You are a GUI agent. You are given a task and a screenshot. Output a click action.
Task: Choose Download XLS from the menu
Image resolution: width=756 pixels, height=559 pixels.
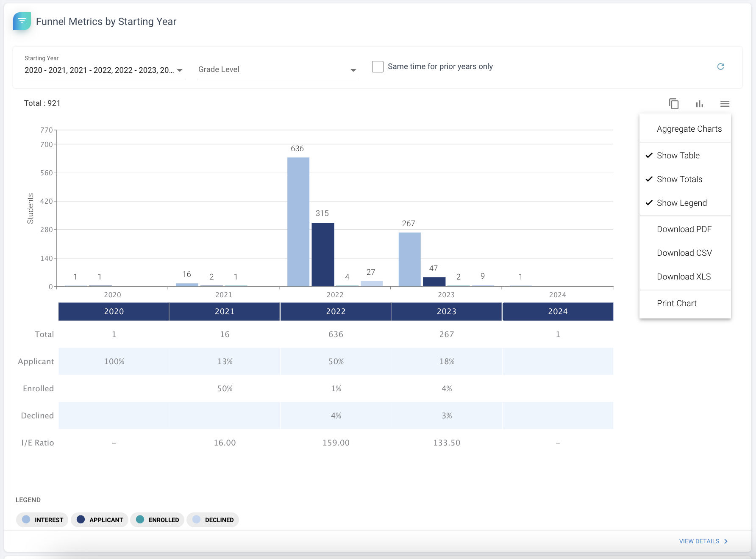click(685, 277)
